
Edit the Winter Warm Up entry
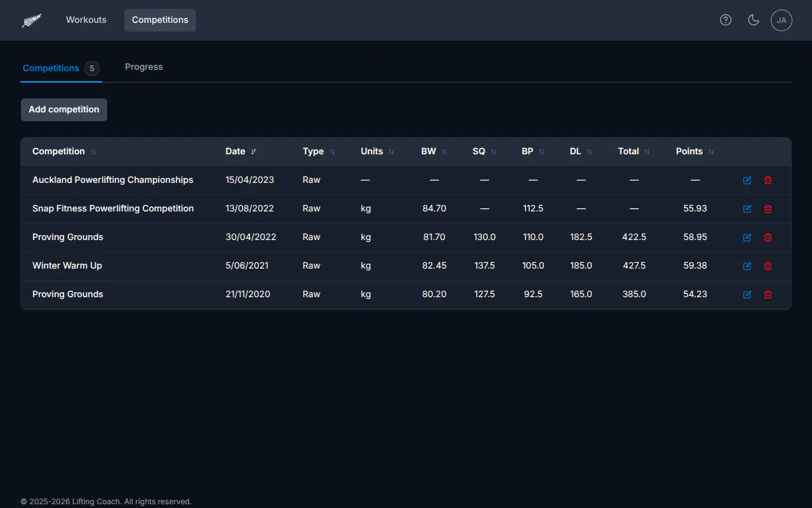(x=747, y=266)
